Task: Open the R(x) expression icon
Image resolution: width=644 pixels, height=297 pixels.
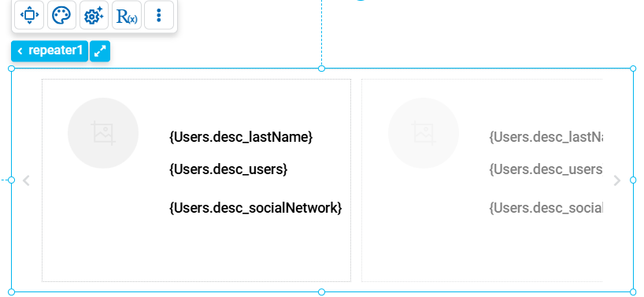Action: pyautogui.click(x=127, y=15)
